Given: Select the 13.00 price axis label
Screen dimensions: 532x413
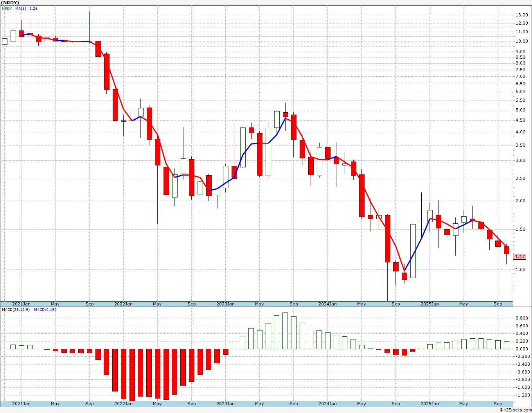Looking at the screenshot, I should [x=521, y=15].
